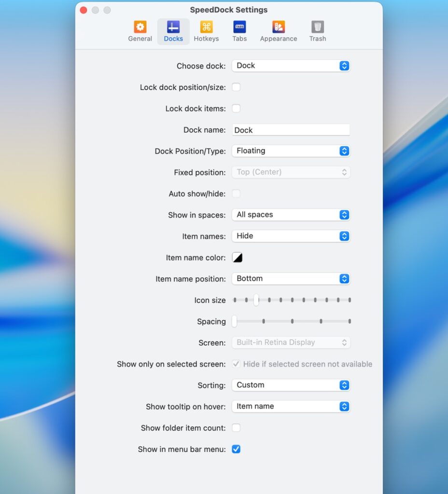The image size is (448, 494).
Task: Open the Hotkeys settings icon
Action: [206, 27]
